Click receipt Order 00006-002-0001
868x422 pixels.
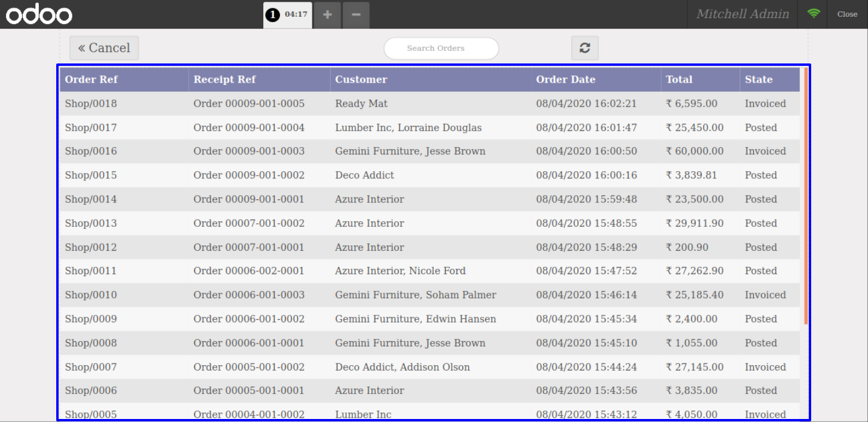249,271
